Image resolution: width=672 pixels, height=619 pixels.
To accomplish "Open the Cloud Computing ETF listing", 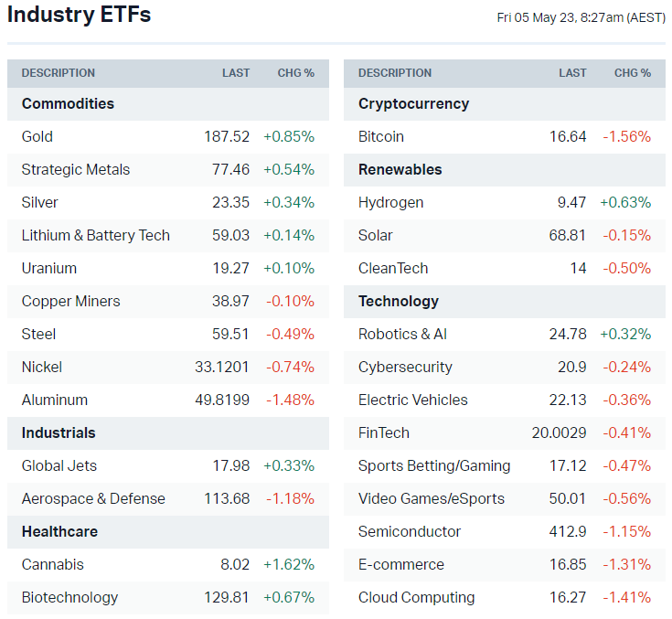I will pyautogui.click(x=416, y=597).
